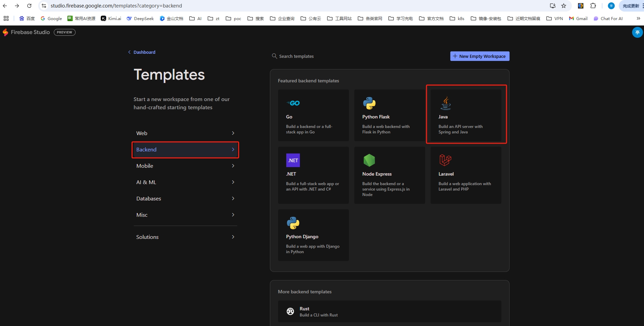Open the poc bookmarks folder
Viewport: 644px width, 326px height.
[234, 18]
